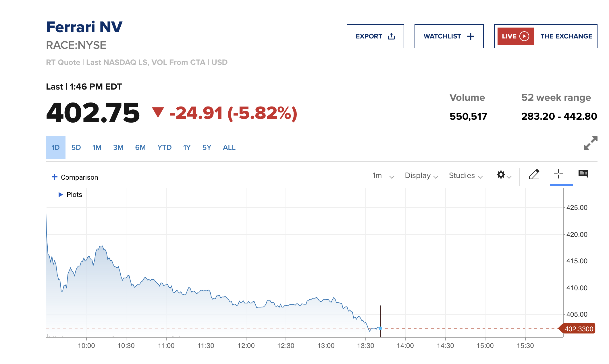This screenshot has height=364, width=609.
Task: Add Ferrari to Watchlist plus icon
Action: pyautogui.click(x=471, y=36)
